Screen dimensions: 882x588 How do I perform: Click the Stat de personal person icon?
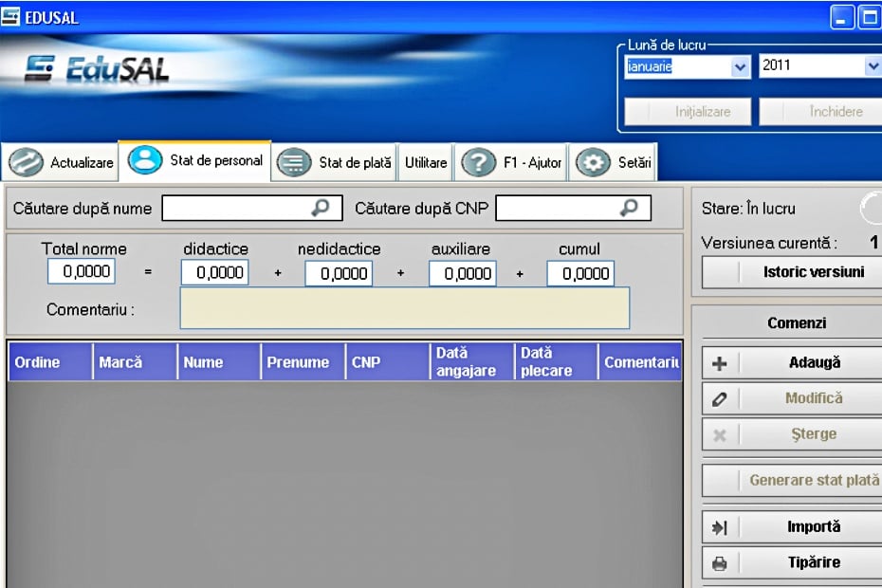(x=145, y=160)
